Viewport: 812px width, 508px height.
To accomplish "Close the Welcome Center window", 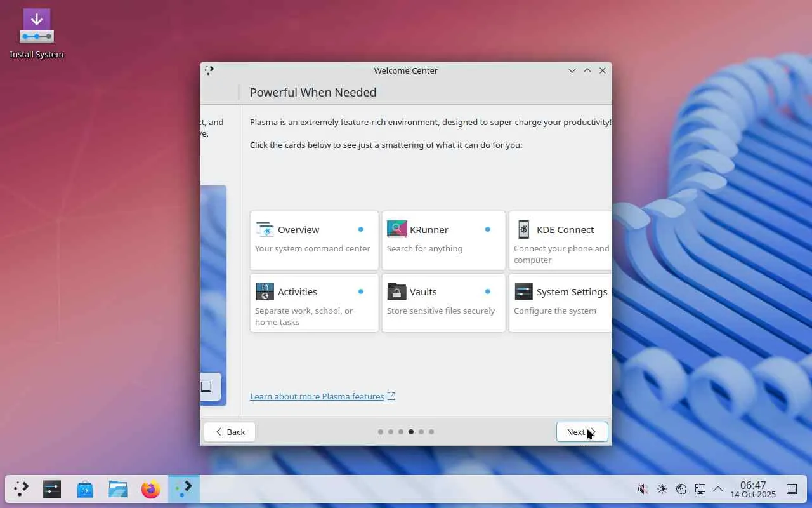I will click(603, 70).
